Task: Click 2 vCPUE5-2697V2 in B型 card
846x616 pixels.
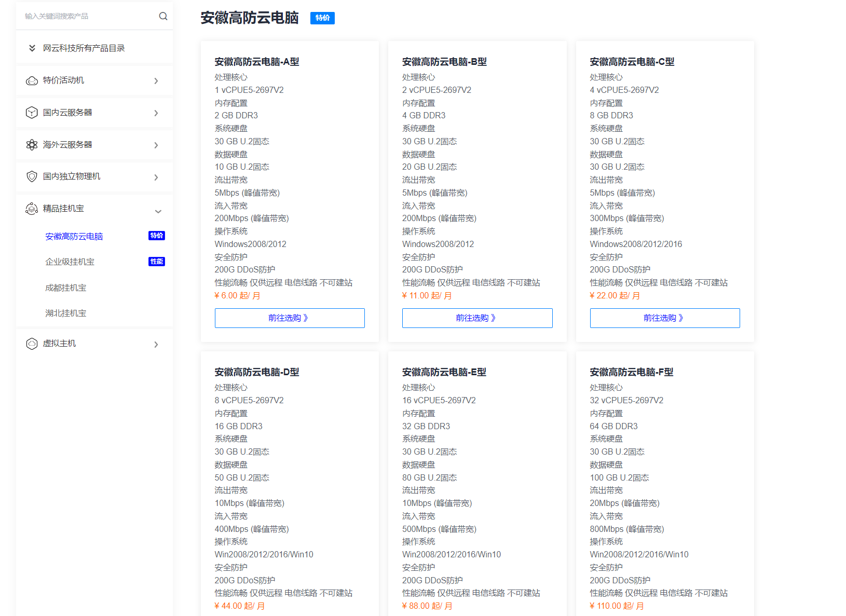Action: pyautogui.click(x=436, y=90)
